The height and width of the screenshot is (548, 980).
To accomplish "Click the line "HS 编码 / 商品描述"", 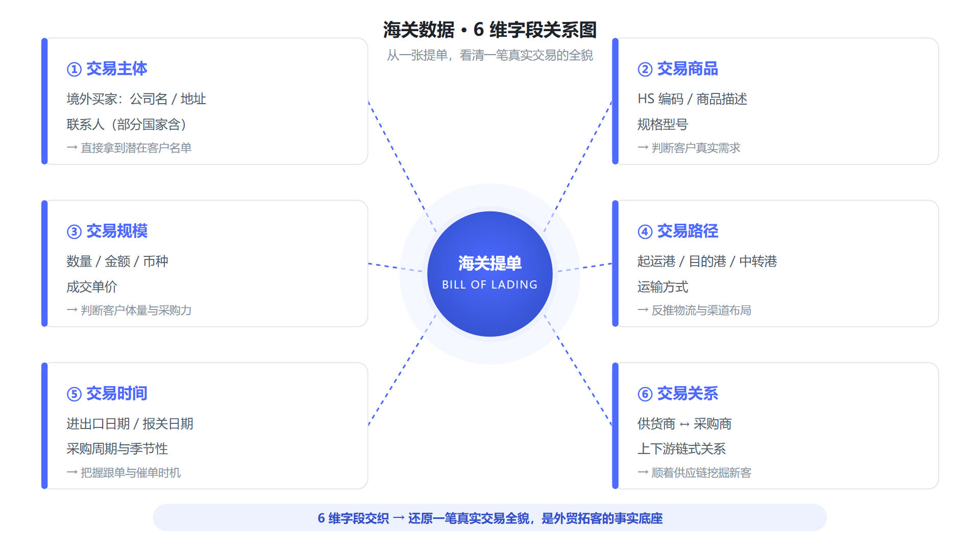I will (692, 99).
